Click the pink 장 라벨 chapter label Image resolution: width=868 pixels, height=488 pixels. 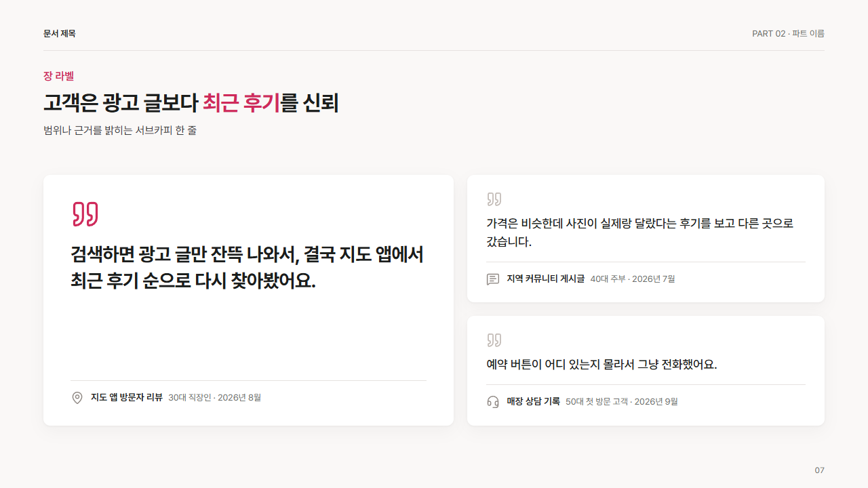(x=58, y=76)
